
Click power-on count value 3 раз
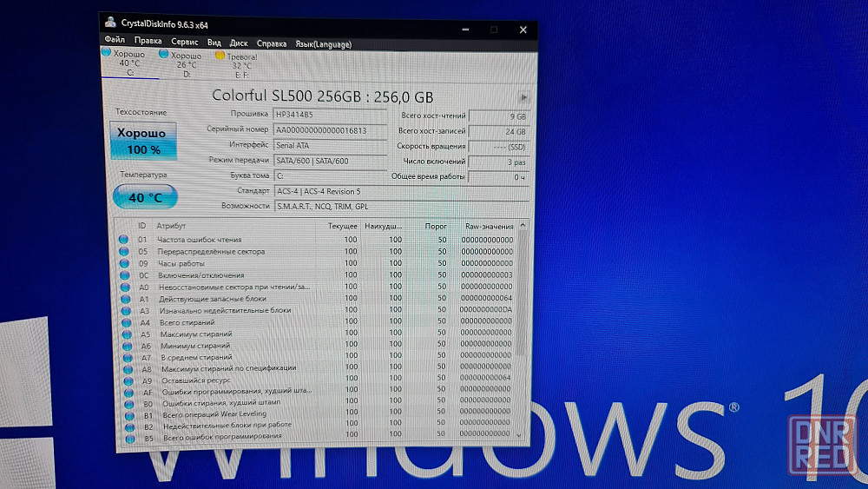[499, 162]
